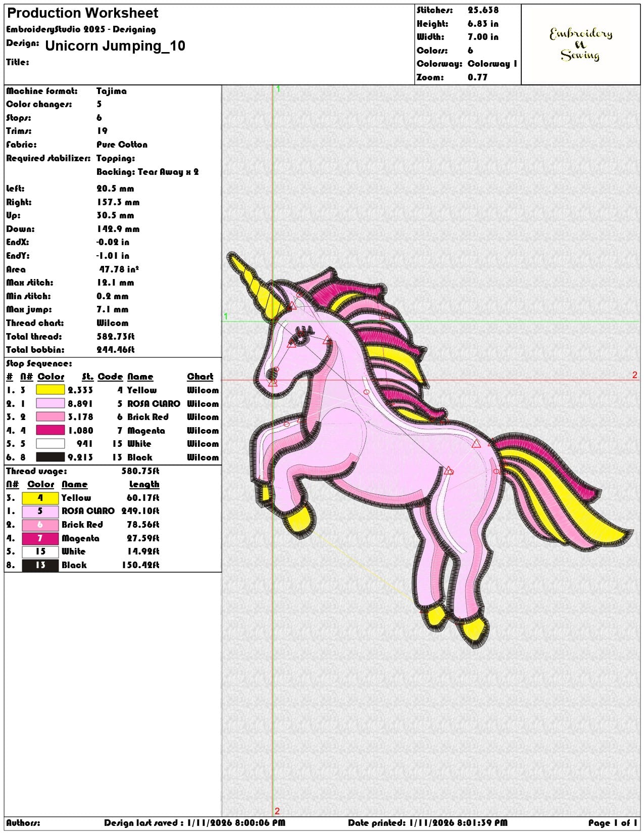
Task: Click thread usage swatch numbered 7
Action: [40, 538]
